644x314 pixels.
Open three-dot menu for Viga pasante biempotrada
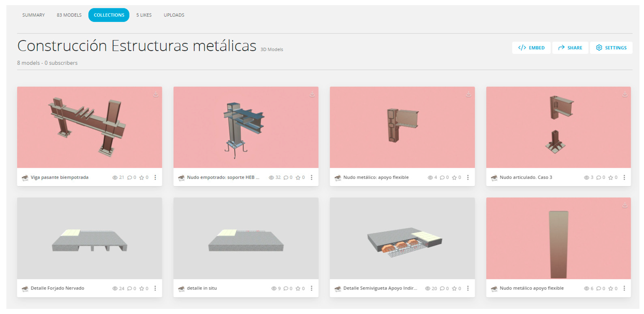[155, 177]
